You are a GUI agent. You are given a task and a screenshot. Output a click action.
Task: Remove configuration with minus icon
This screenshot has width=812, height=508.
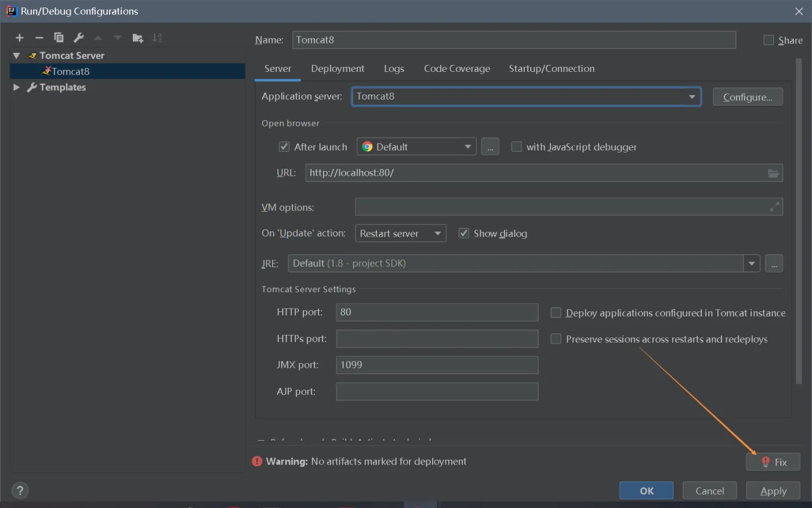click(x=39, y=38)
